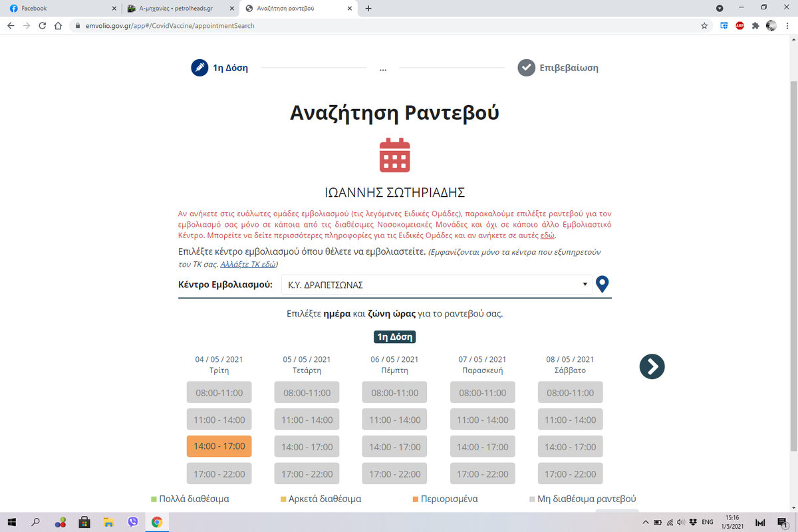Click the orange 'Περιορισμένα' legend swatch
The image size is (798, 532).
(415, 499)
